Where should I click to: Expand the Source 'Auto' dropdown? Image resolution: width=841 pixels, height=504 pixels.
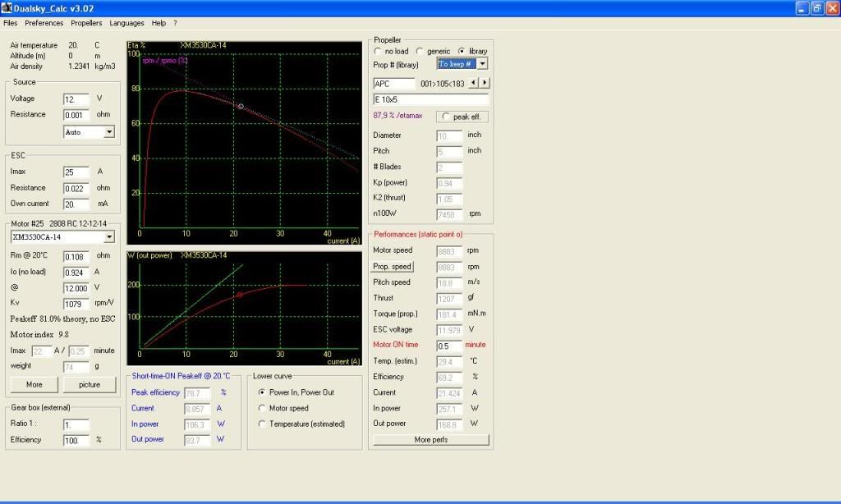point(109,131)
